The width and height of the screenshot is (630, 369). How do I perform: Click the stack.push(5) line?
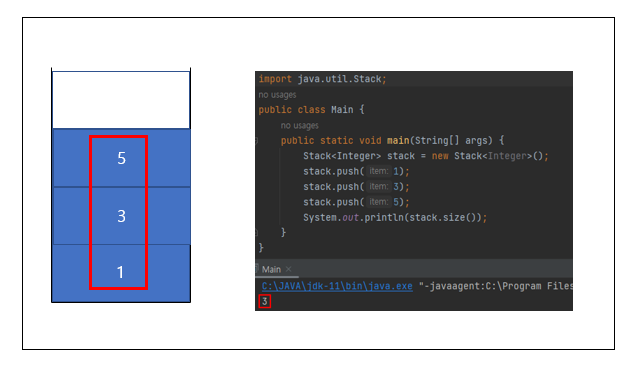[x=356, y=202]
